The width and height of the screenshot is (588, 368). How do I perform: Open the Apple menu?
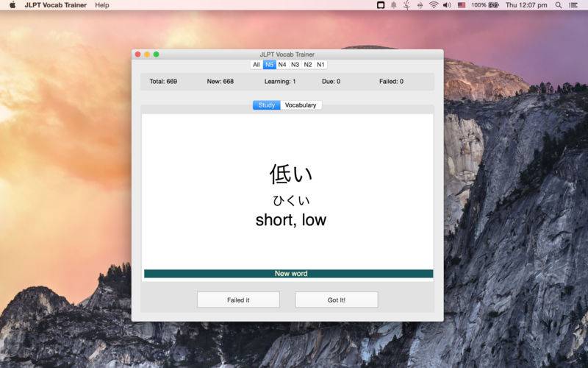(12, 5)
